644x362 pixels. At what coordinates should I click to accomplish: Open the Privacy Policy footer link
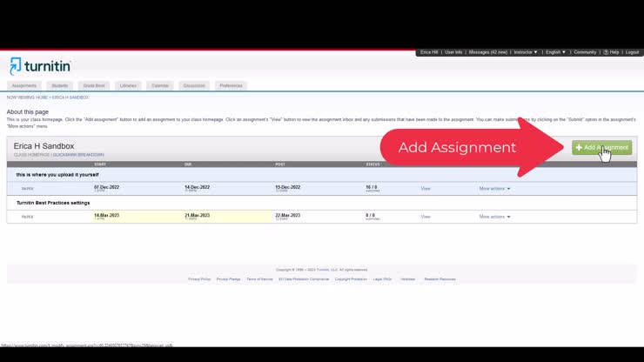point(199,279)
